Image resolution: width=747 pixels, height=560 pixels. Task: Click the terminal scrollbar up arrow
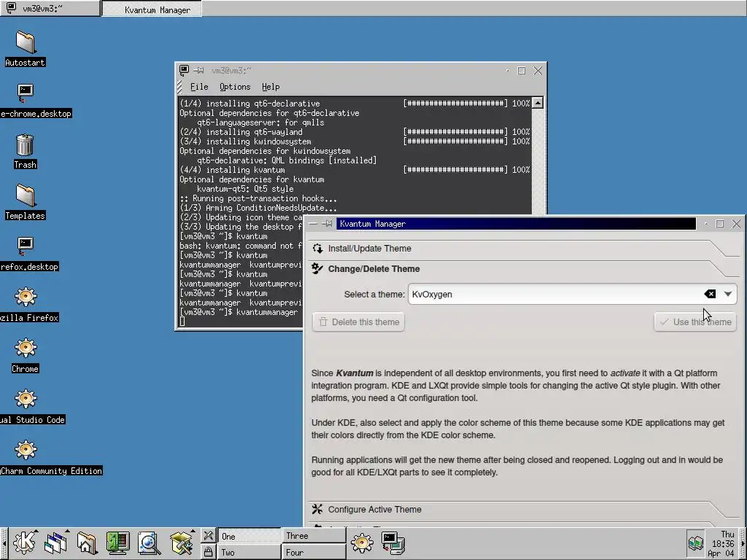[538, 103]
